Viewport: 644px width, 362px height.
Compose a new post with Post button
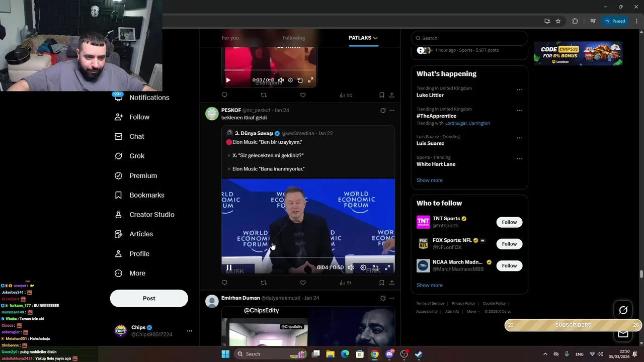click(x=149, y=298)
